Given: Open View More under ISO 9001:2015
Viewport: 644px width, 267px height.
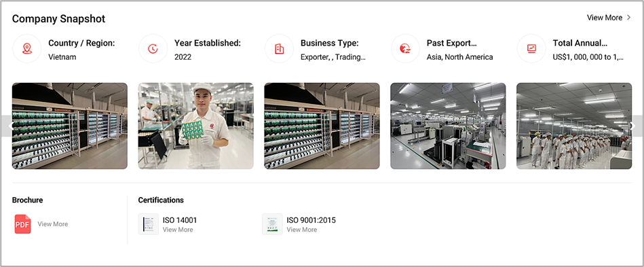Looking at the screenshot, I should [301, 230].
